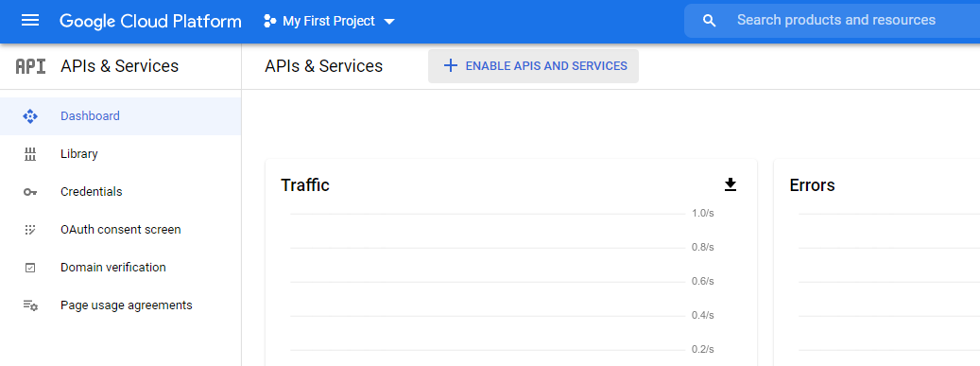Go to OAuth consent screen
This screenshot has height=366, width=980.
(121, 230)
